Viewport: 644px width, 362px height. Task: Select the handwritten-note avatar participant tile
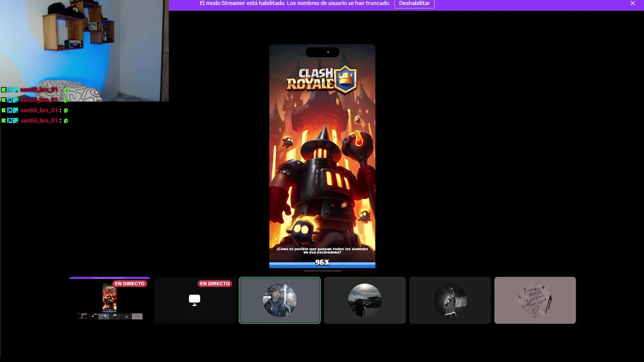(535, 300)
